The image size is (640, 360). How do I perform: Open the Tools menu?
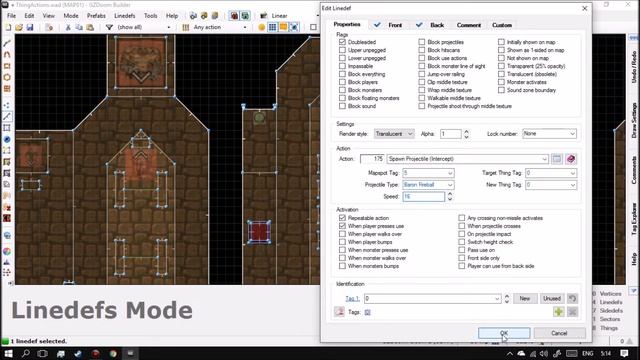point(150,16)
